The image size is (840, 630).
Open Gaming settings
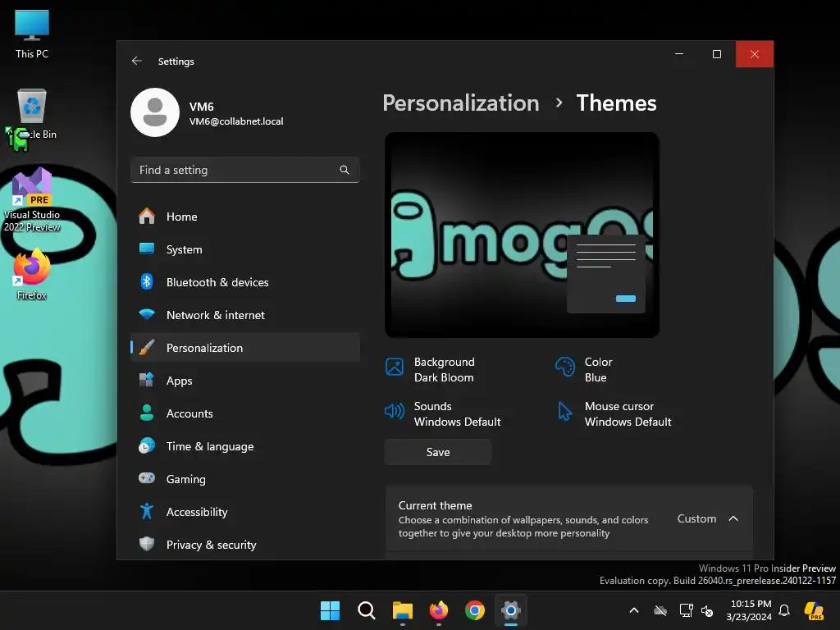[245, 478]
